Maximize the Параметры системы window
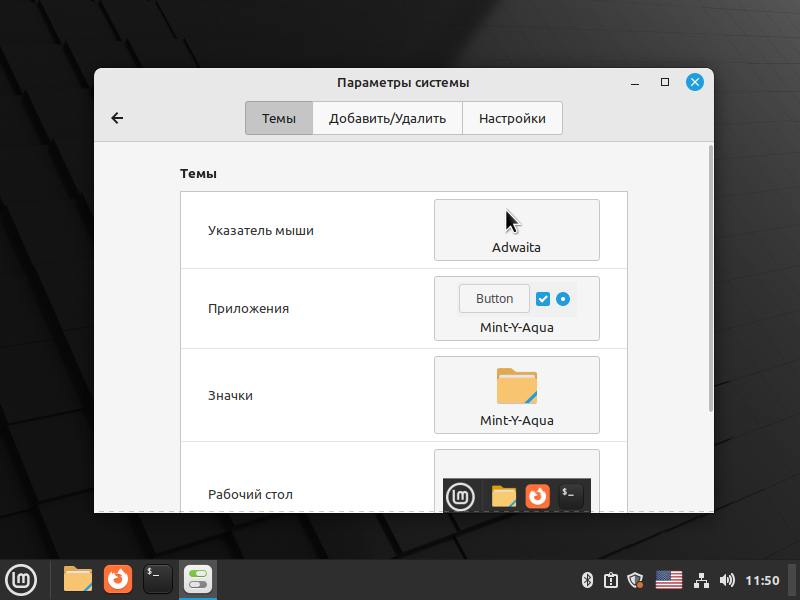This screenshot has width=800, height=600. point(665,82)
